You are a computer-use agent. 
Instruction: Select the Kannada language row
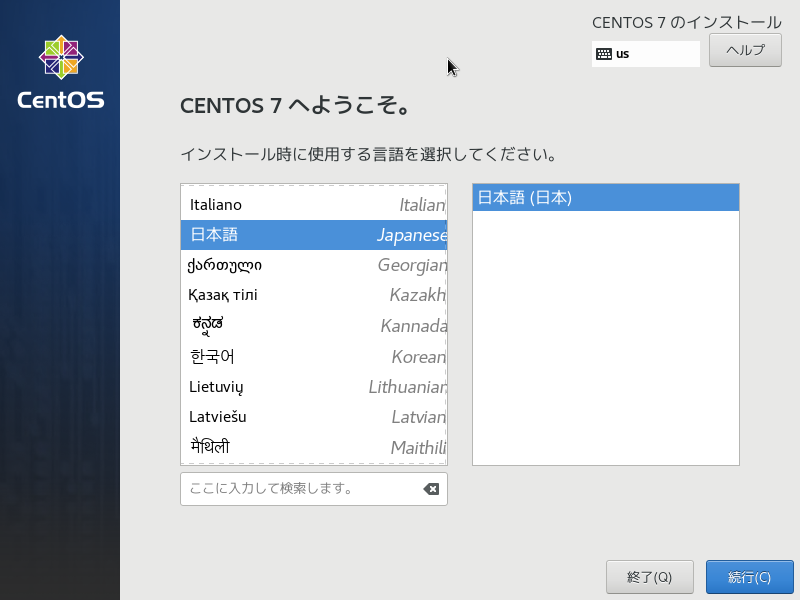[x=313, y=326]
